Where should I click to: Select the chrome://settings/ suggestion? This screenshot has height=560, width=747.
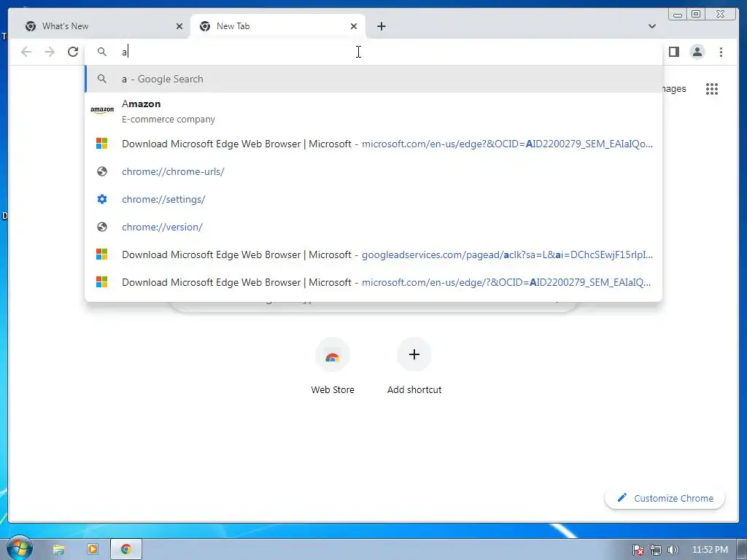[x=373, y=199]
